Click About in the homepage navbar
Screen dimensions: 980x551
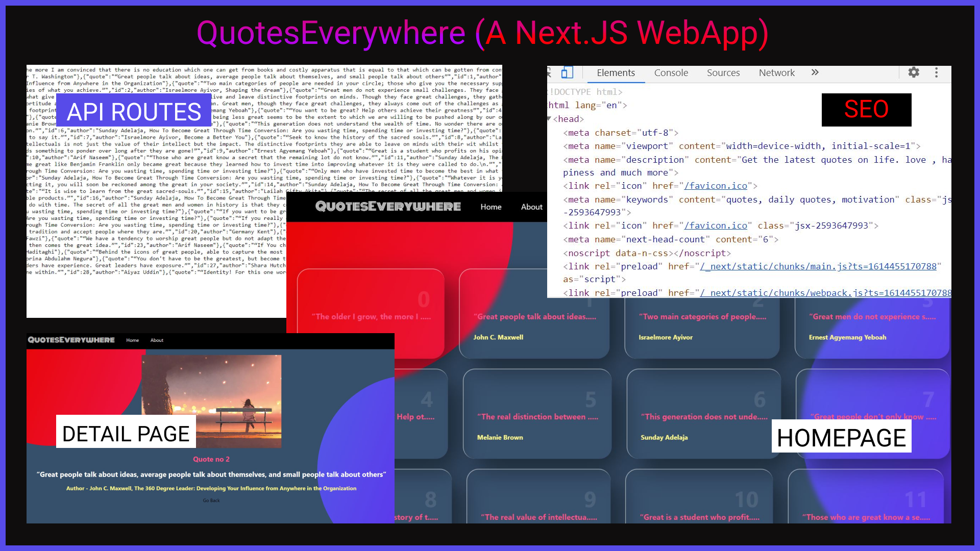coord(531,207)
